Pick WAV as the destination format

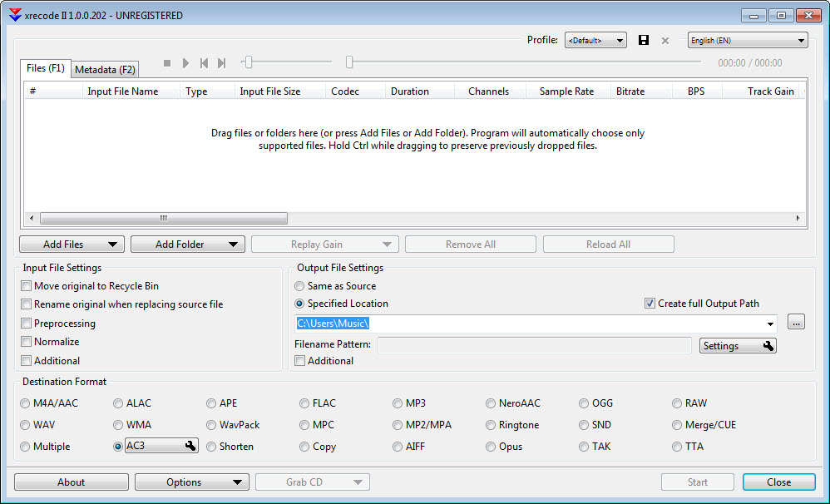point(25,425)
